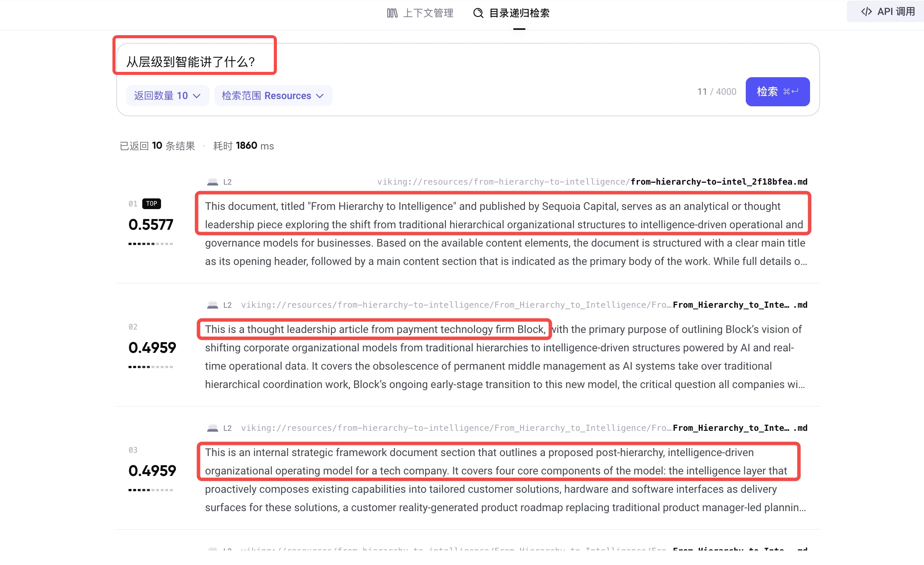Click the score 0.5577
The height and width of the screenshot is (565, 924).
point(151,225)
